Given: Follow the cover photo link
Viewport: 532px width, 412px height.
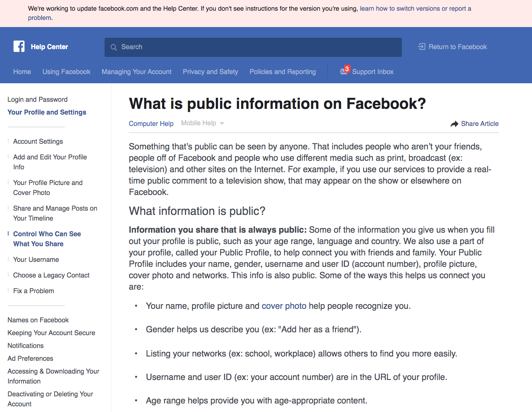Looking at the screenshot, I should pyautogui.click(x=284, y=306).
